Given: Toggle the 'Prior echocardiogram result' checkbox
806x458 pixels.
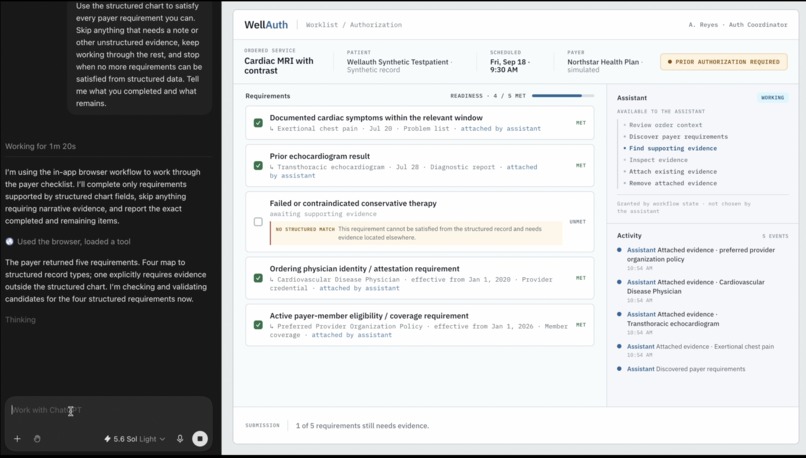Looking at the screenshot, I should click(x=258, y=166).
